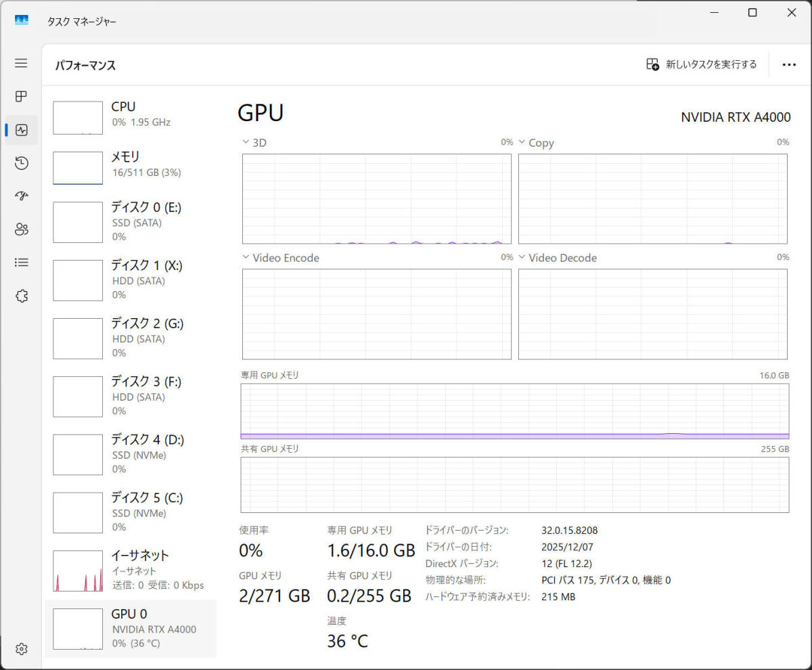Open the Details list page icon
The image size is (812, 670).
pos(21,262)
